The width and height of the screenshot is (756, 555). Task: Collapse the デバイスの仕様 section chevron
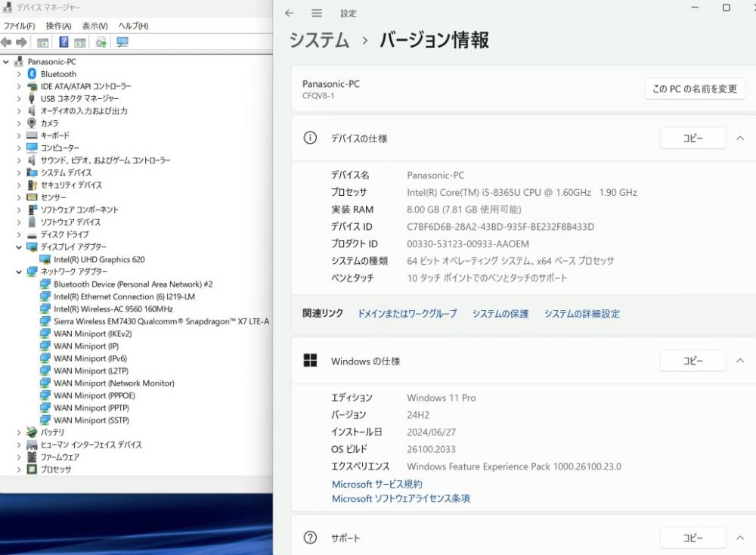[740, 138]
